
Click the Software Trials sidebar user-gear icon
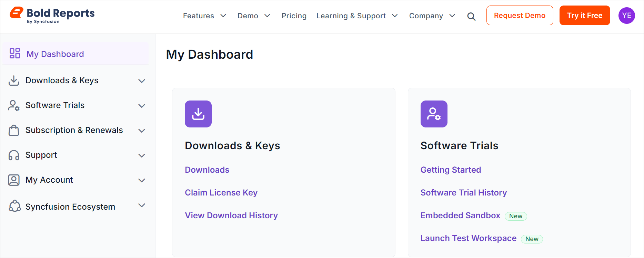pos(14,105)
